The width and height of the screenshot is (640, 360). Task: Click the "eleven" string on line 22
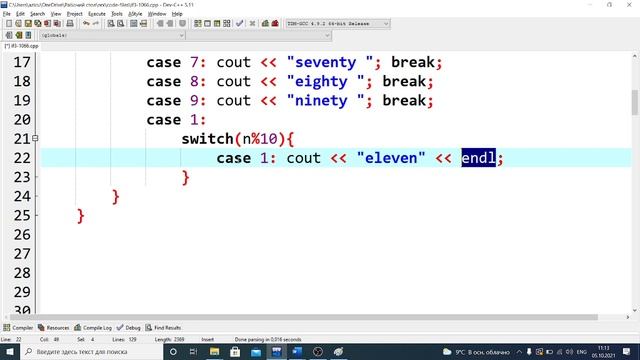[391, 158]
